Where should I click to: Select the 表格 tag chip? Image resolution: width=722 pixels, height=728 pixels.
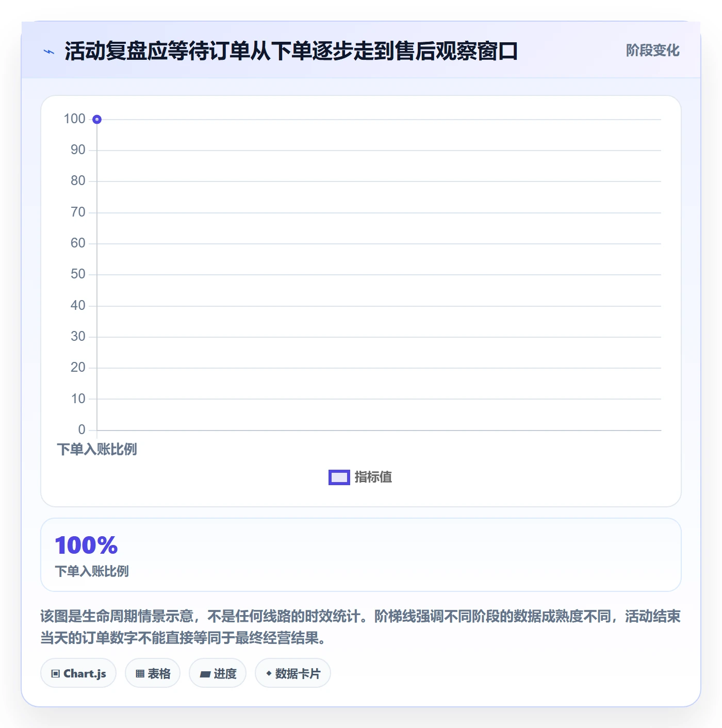pos(153,673)
